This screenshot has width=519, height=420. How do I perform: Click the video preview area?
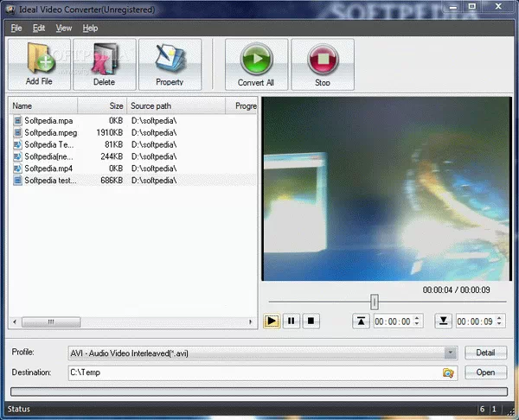coord(387,189)
